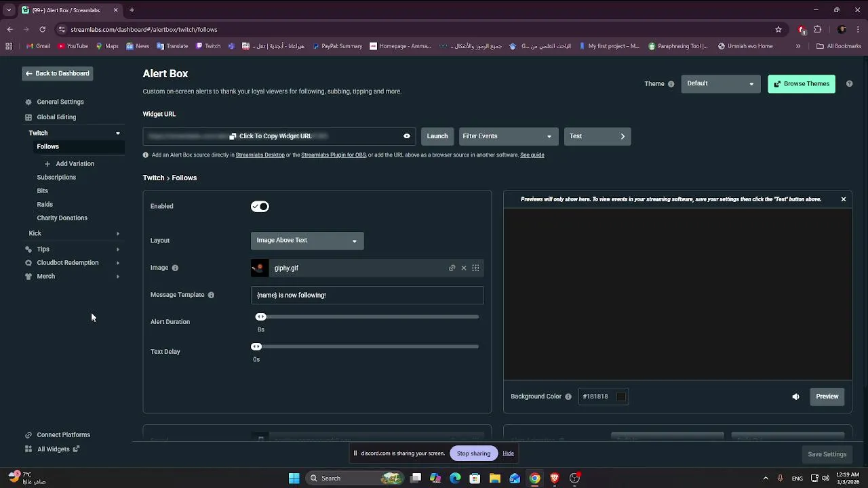This screenshot has height=488, width=868.
Task: Click the All Widgets grid icon
Action: coord(28,449)
